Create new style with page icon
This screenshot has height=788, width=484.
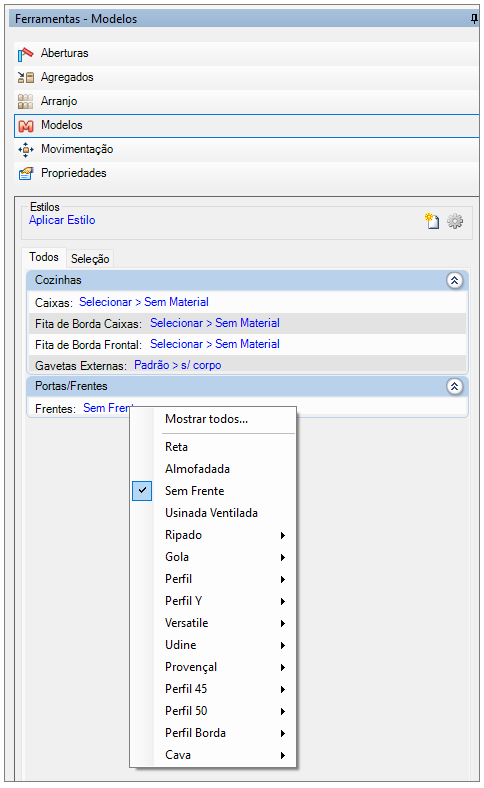click(x=432, y=221)
